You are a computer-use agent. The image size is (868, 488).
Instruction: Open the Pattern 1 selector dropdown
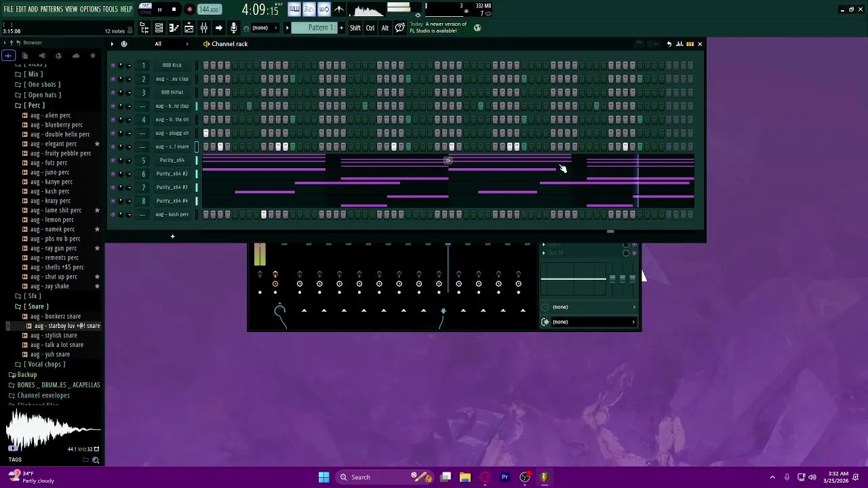point(320,28)
